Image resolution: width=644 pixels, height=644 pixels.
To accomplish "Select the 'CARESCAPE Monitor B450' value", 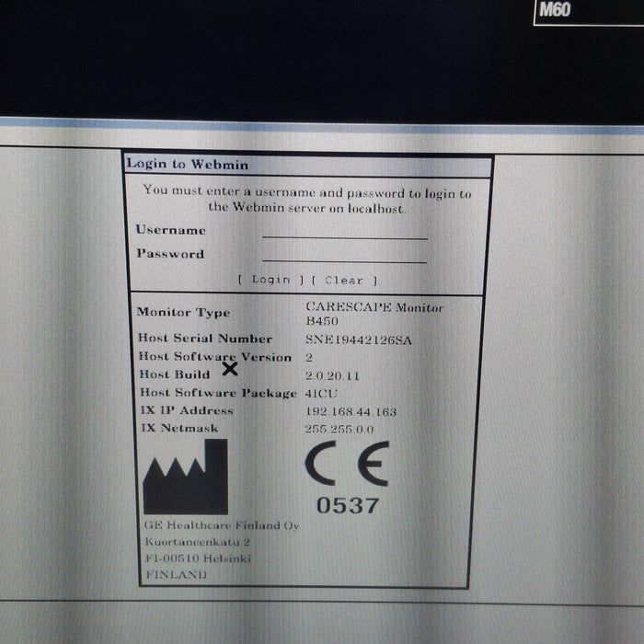I will [374, 314].
